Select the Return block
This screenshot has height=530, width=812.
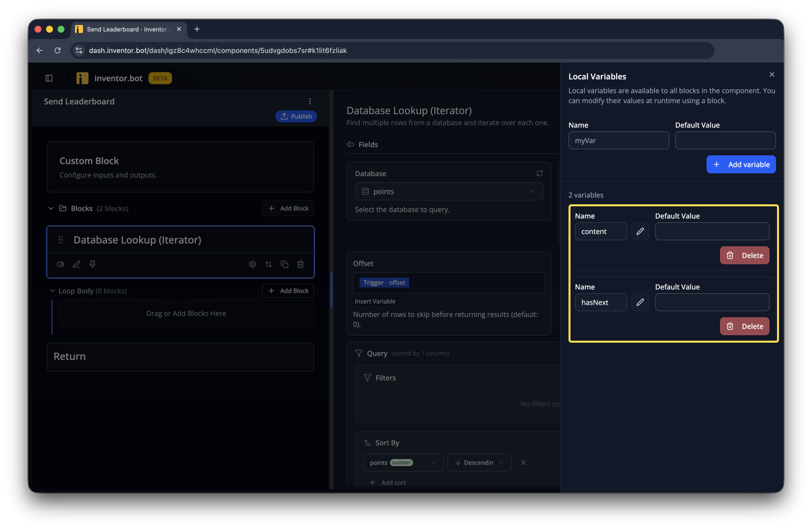(180, 357)
